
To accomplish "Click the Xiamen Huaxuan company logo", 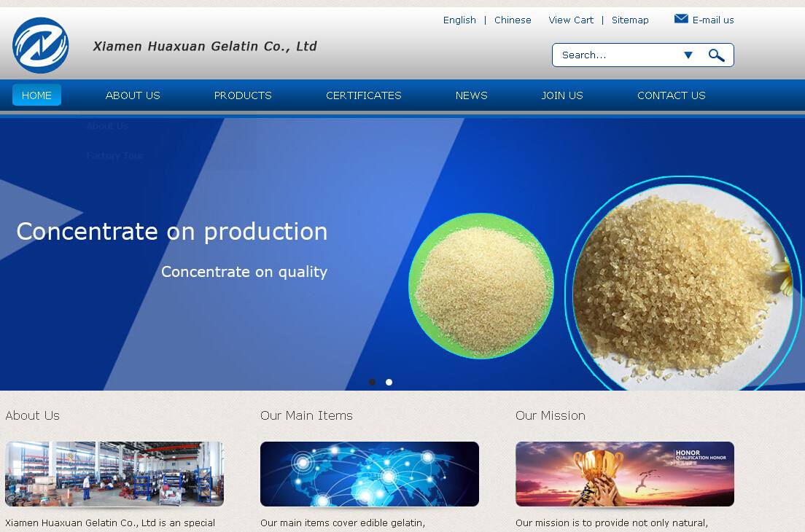I will [41, 45].
